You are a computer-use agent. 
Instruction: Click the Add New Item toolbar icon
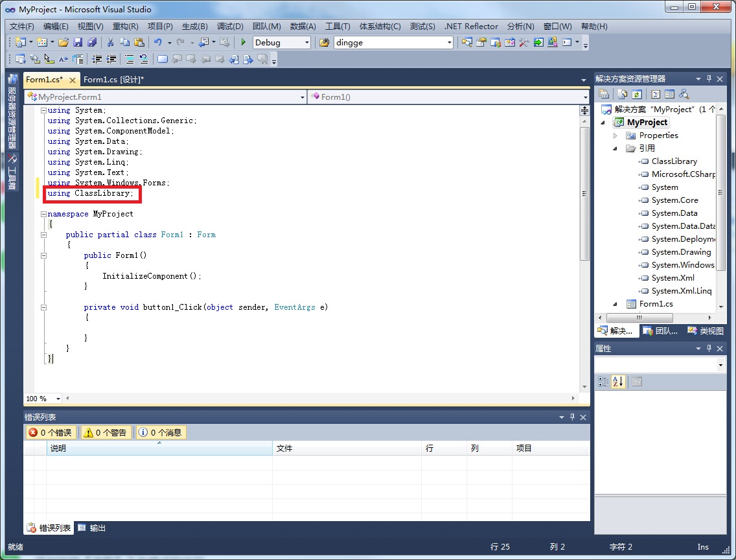point(42,42)
